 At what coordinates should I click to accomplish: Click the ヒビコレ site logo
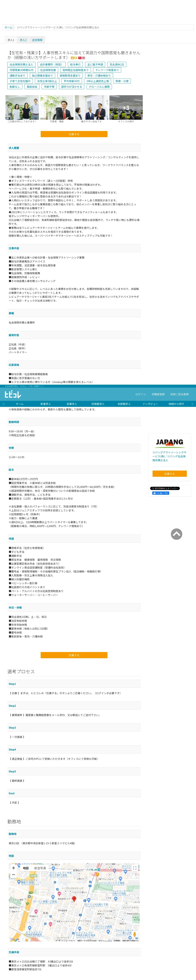[x=13, y=394]
